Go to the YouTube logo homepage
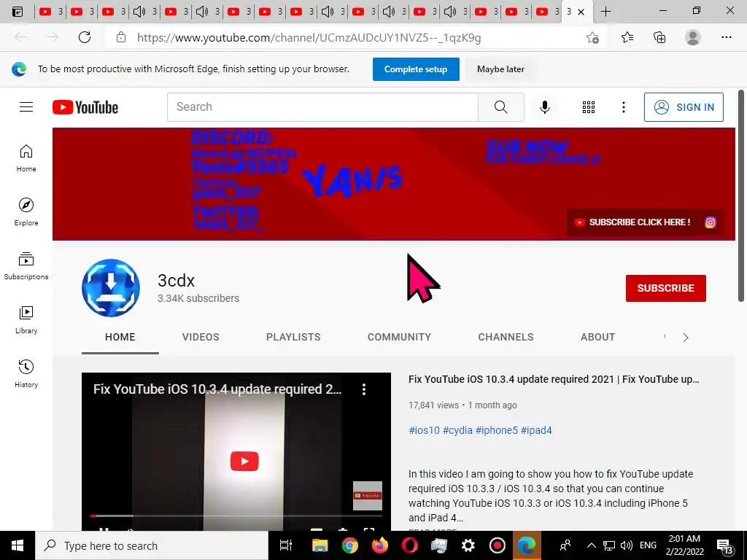The image size is (747, 560). coord(85,107)
